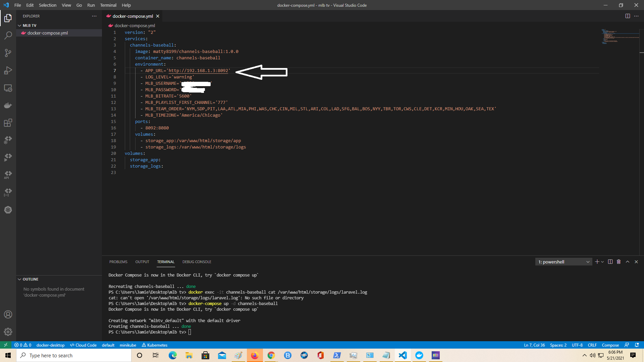Switch to the PROBLEMS panel tab
Viewport: 644px width, 362px height.
pyautogui.click(x=118, y=262)
